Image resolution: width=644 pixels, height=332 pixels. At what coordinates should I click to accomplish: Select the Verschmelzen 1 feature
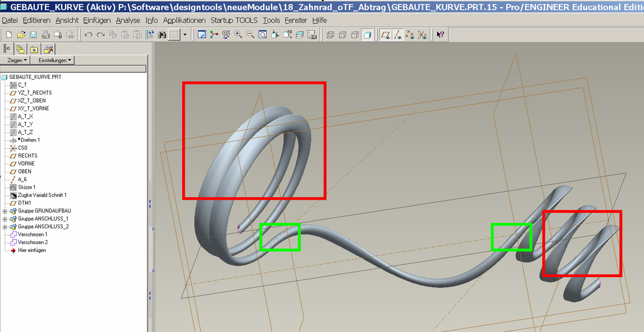click(x=33, y=235)
